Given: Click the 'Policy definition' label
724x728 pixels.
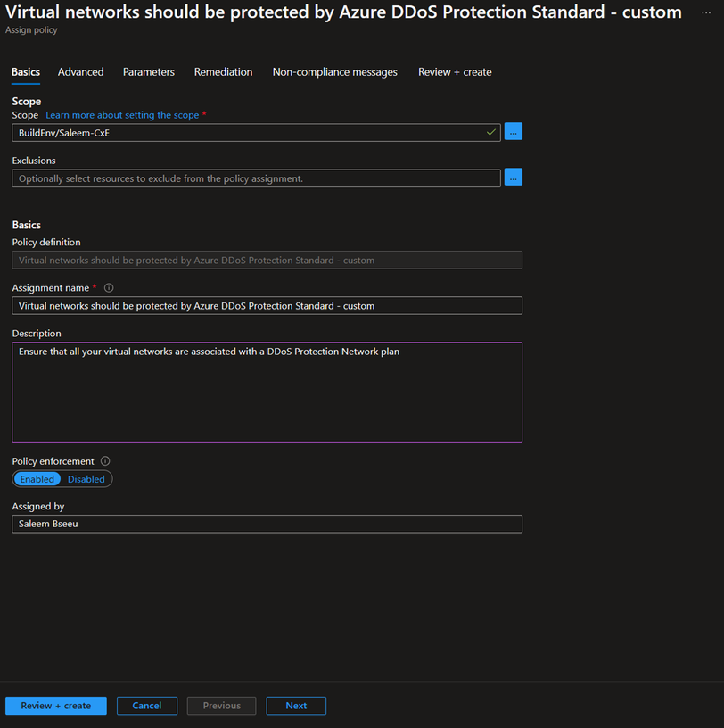Looking at the screenshot, I should (x=46, y=243).
